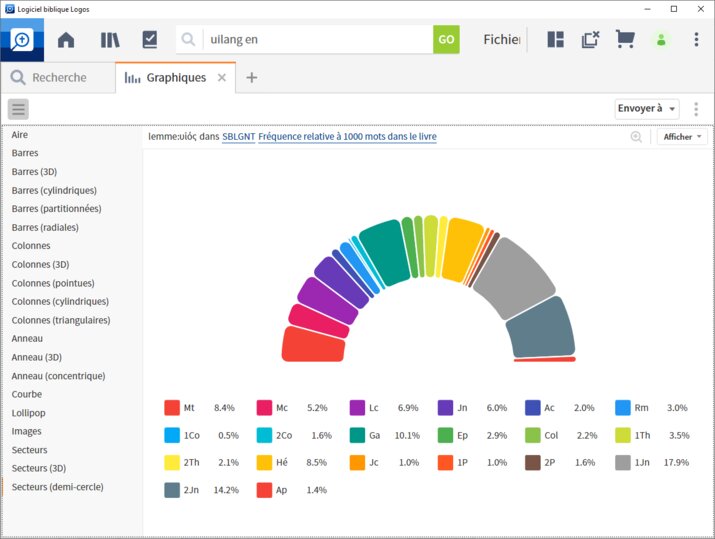Expand the Afficher dropdown

682,137
